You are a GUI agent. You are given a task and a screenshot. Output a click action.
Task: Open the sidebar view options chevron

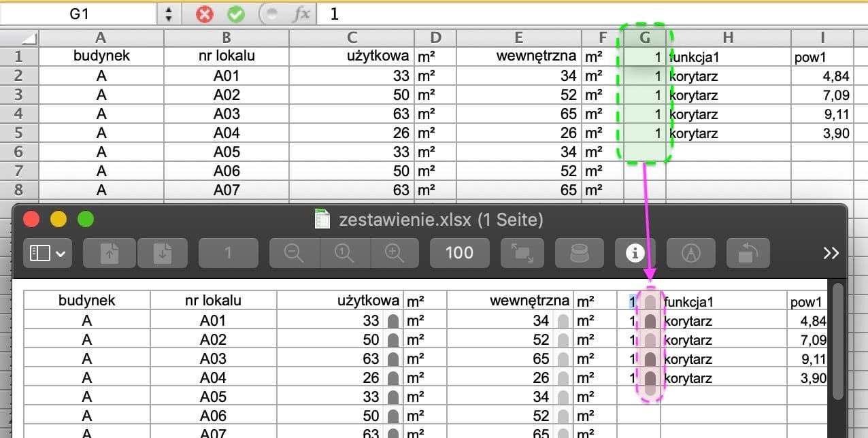coord(54,253)
